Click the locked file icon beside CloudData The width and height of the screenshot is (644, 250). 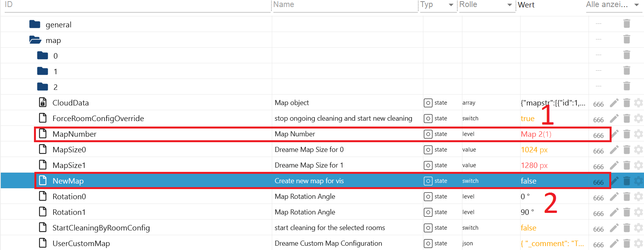coord(43,102)
